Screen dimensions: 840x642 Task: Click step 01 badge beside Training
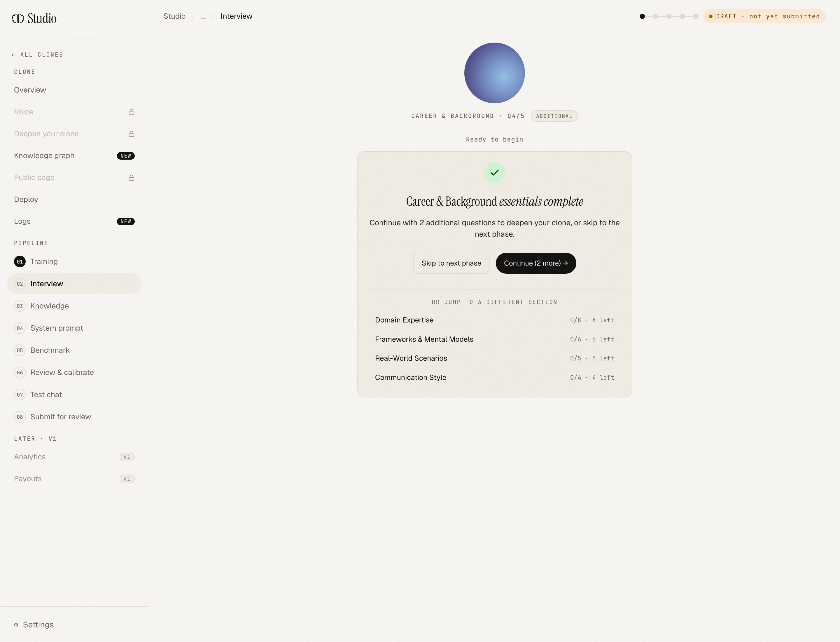[x=20, y=262]
